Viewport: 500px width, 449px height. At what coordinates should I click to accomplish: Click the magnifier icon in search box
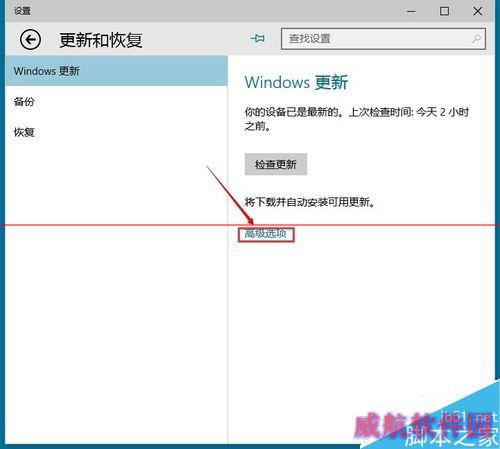pos(477,39)
